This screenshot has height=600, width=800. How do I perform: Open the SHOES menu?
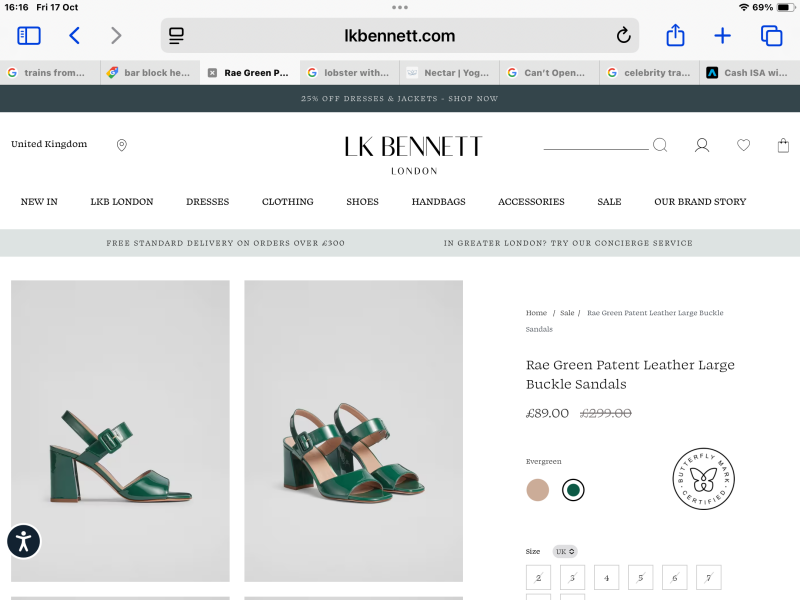[x=362, y=202]
